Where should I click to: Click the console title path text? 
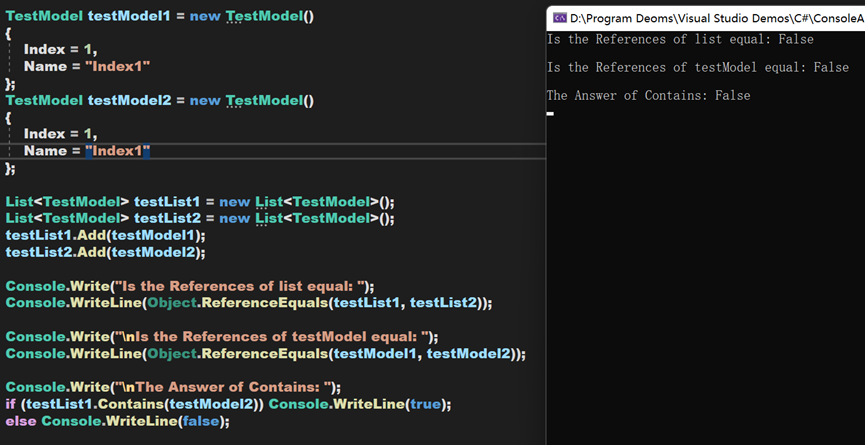click(716, 17)
